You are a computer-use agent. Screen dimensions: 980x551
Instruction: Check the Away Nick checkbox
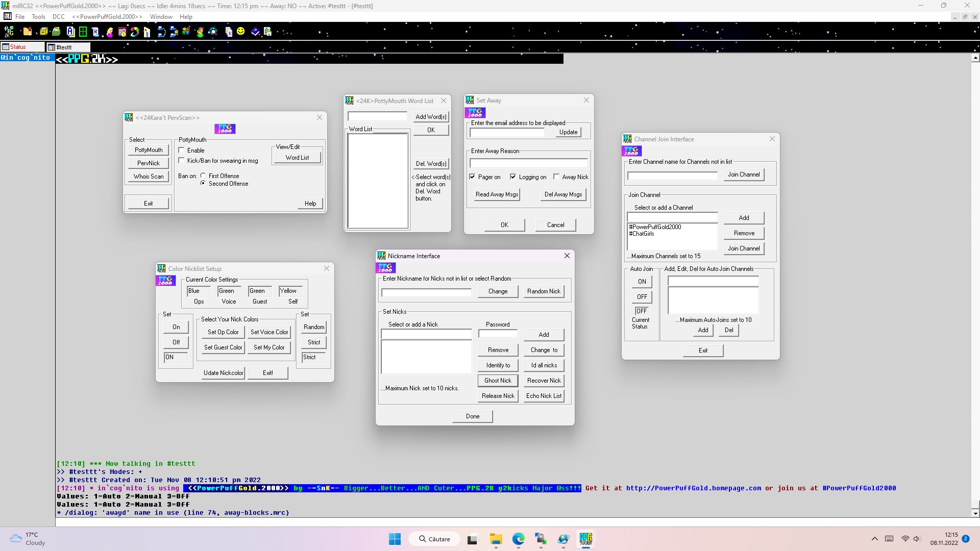coord(556,177)
